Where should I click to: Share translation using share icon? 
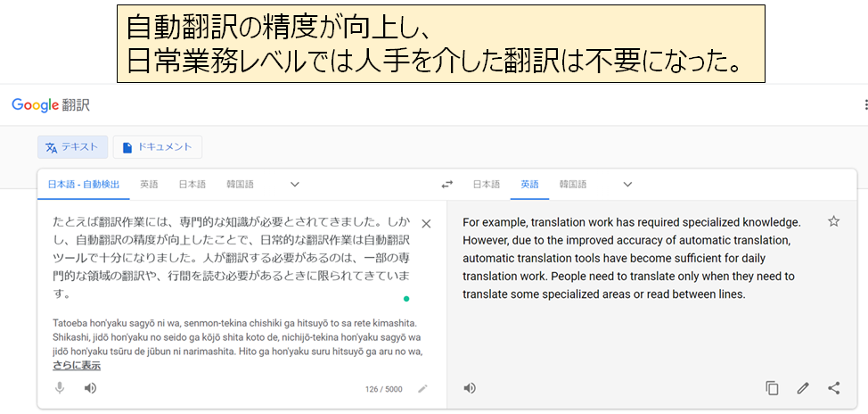833,388
